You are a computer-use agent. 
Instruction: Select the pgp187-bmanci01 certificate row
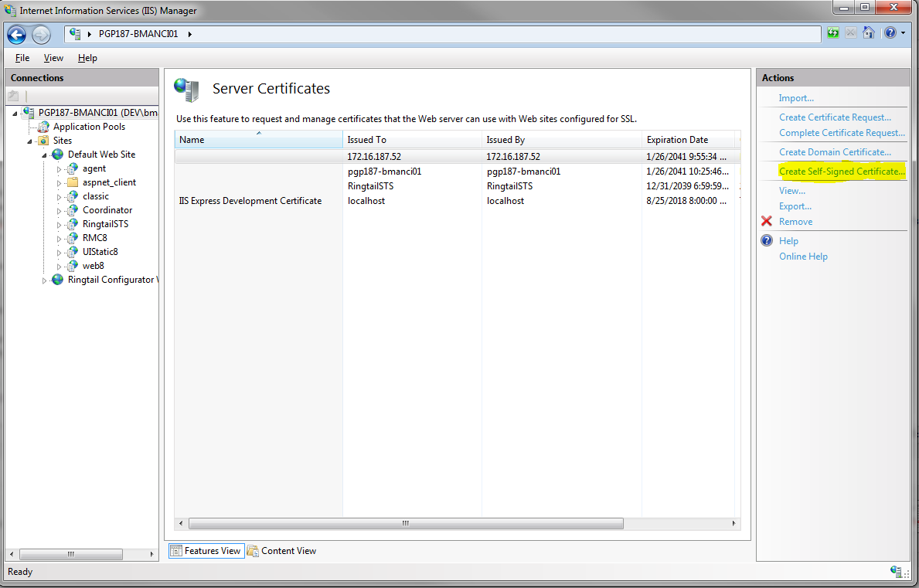tap(457, 172)
